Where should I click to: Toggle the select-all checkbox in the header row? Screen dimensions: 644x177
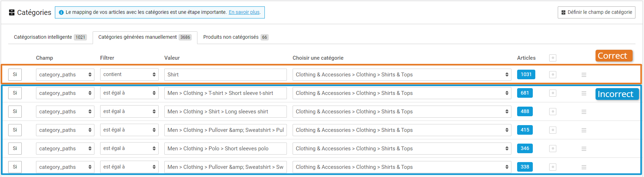[553, 58]
